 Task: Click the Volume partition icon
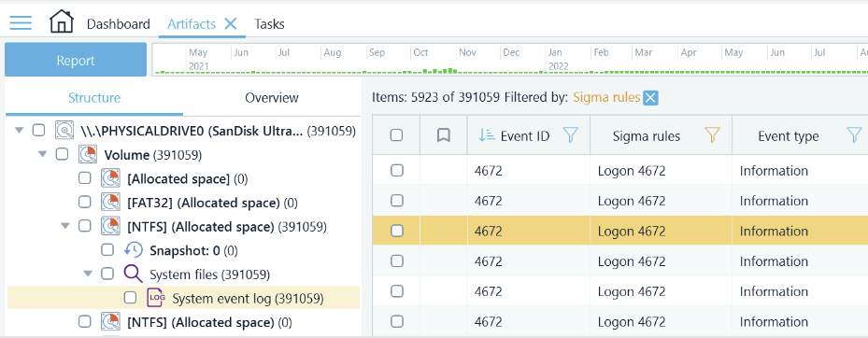point(88,154)
